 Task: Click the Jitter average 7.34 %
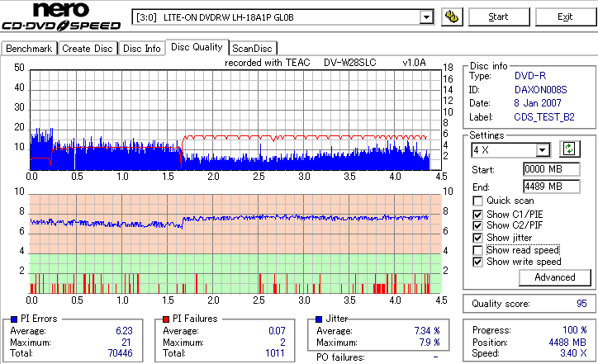coord(427,330)
